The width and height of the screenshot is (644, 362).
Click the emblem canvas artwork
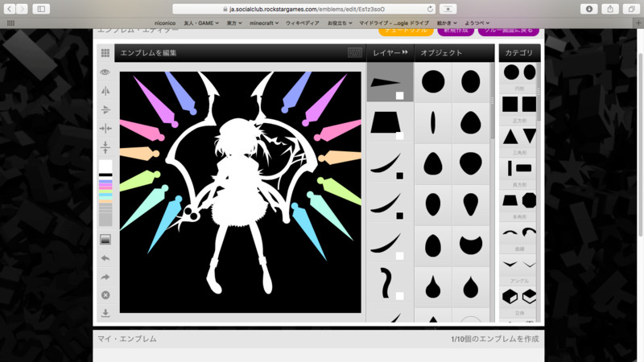coord(240,192)
